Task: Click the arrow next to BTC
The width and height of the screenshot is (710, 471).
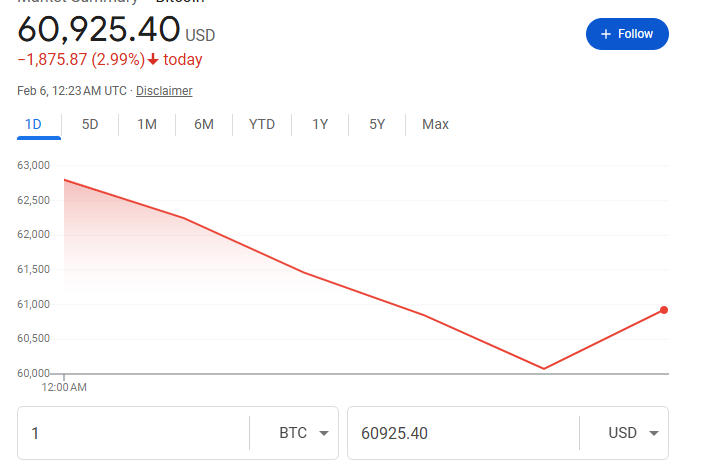Action: point(322,434)
